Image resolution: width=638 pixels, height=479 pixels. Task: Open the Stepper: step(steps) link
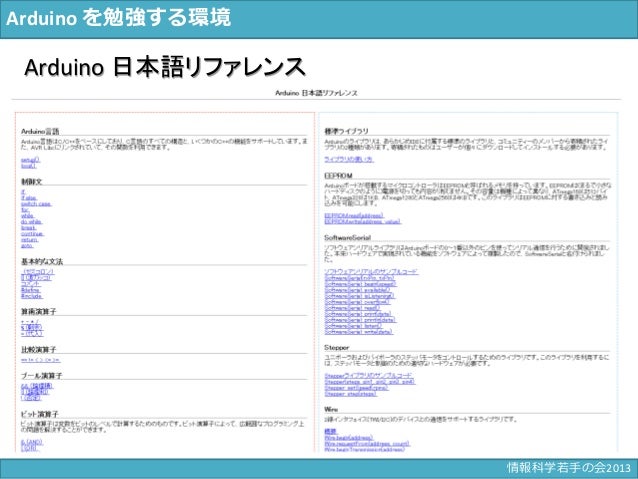pyautogui.click(x=350, y=394)
